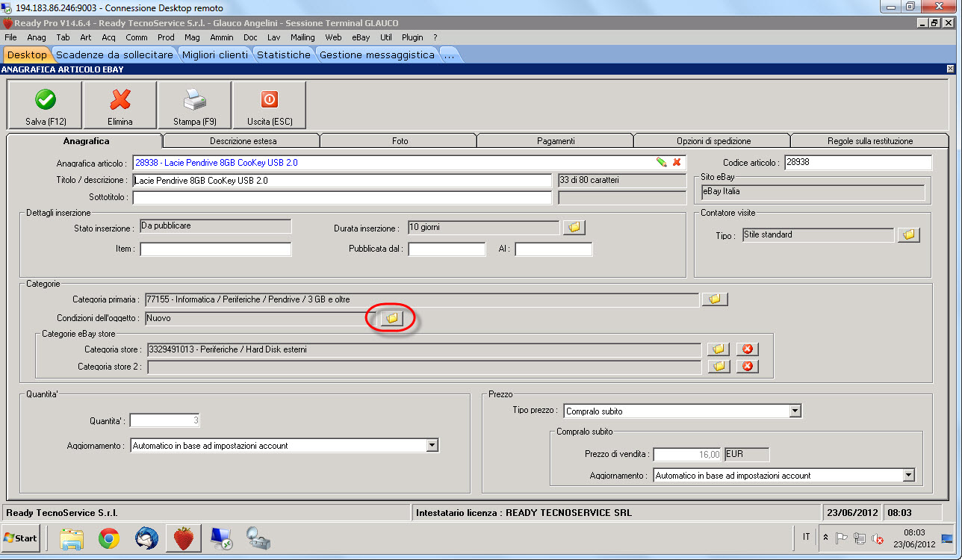Open Thunderbird from the taskbar
962x560 pixels.
click(x=146, y=538)
